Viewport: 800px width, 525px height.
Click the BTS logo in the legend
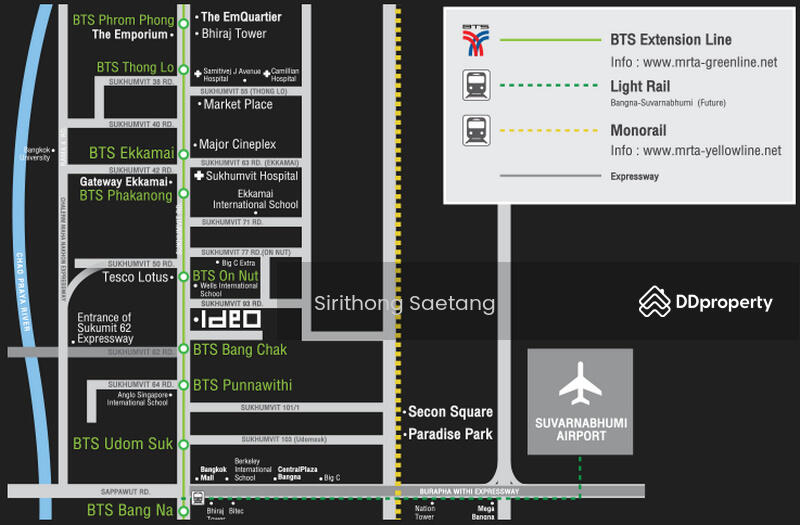point(476,40)
